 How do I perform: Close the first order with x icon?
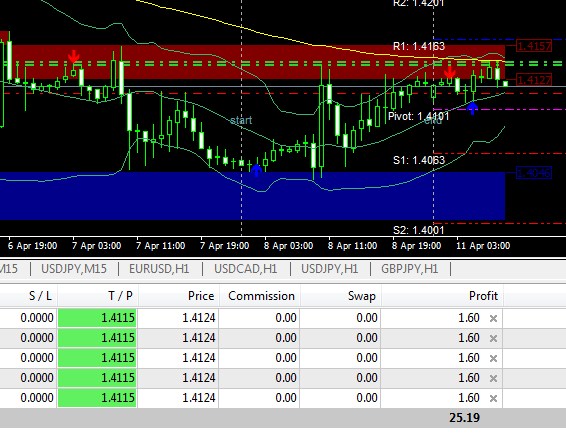[493, 318]
